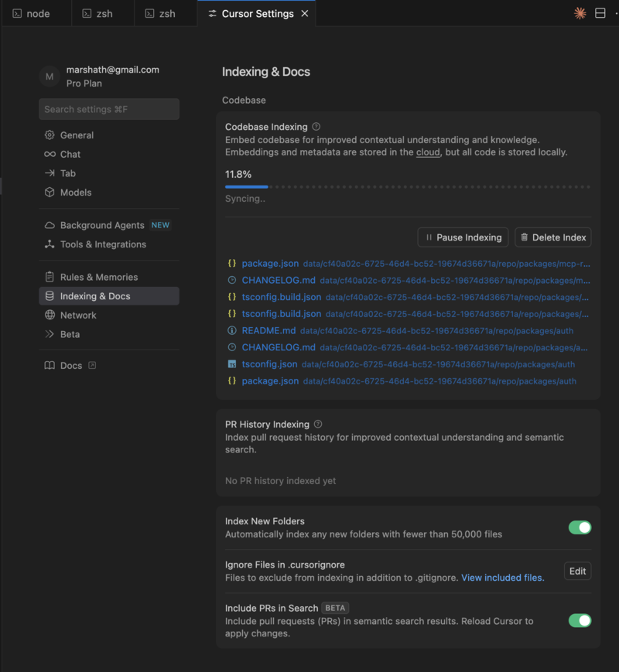This screenshot has width=619, height=672.
Task: Open the external Docs link
Action: (109, 366)
